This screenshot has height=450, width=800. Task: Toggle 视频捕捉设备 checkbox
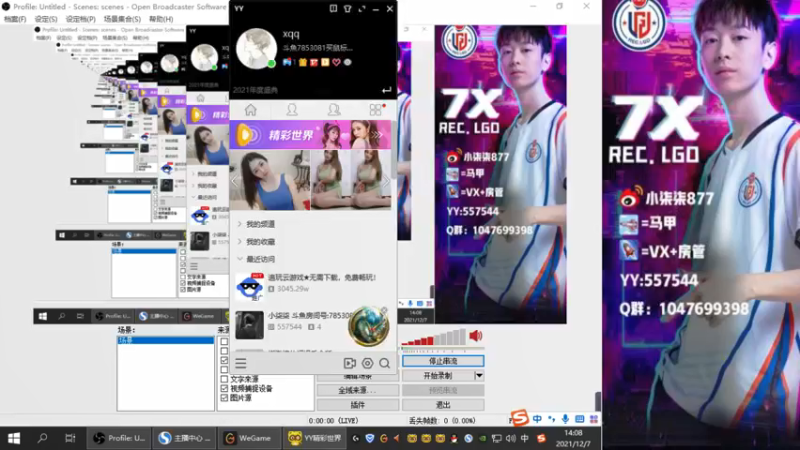click(224, 388)
